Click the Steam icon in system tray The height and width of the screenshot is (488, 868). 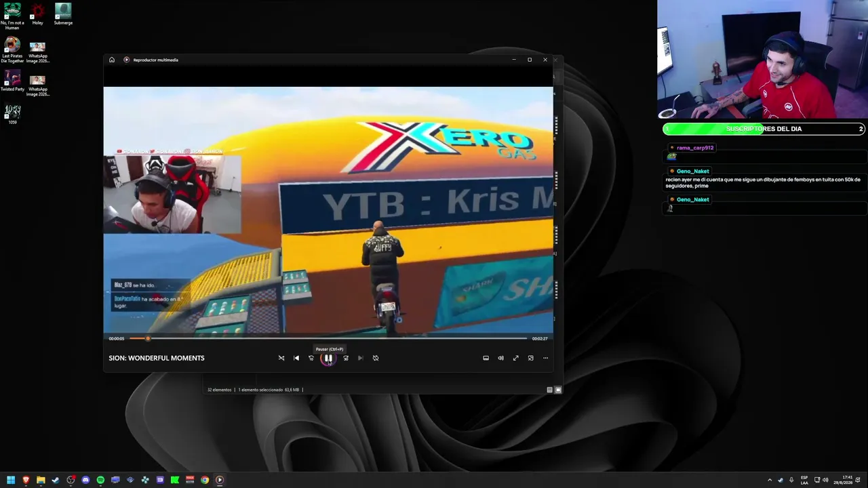[780, 480]
